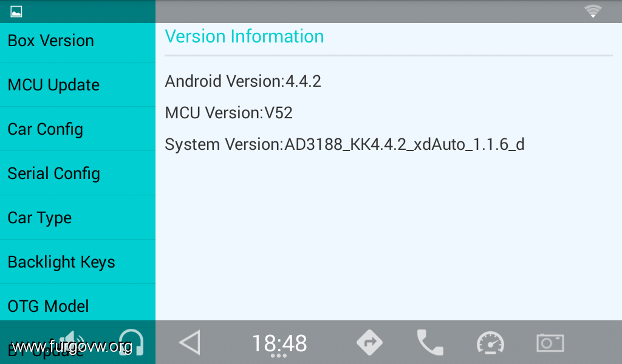Viewport: 622px width, 364px height.
Task: Select Car Config in sidebar
Action: pyautogui.click(x=78, y=129)
